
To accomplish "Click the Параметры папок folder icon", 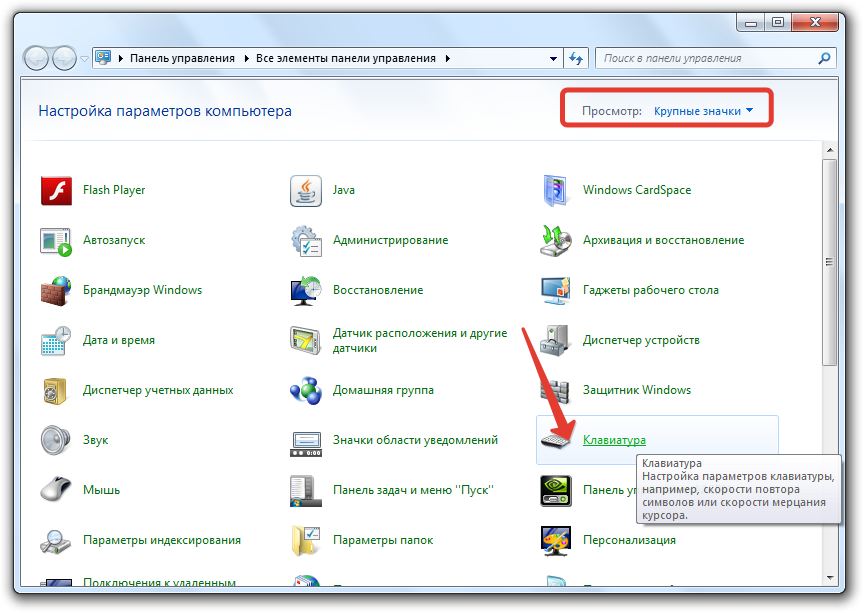I will click(x=306, y=541).
